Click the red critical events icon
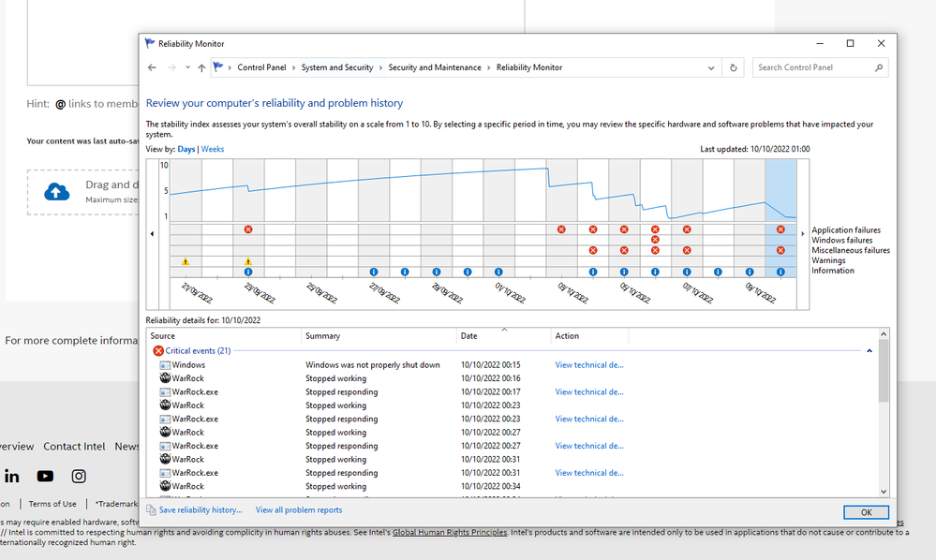936x560 pixels. (x=158, y=350)
